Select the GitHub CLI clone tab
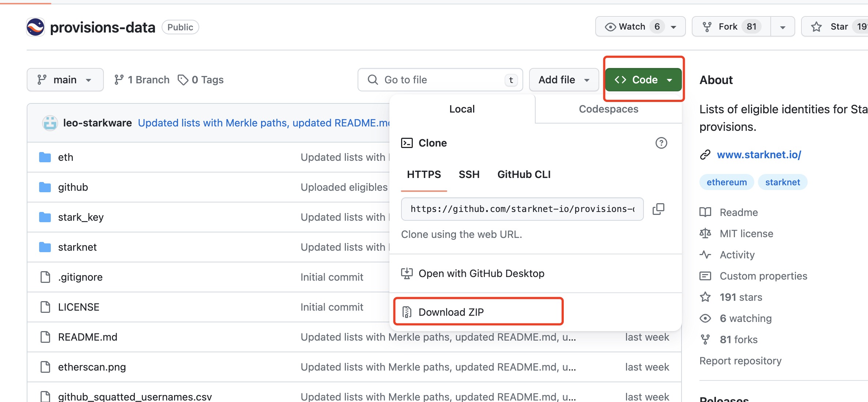868x402 pixels. pyautogui.click(x=524, y=175)
